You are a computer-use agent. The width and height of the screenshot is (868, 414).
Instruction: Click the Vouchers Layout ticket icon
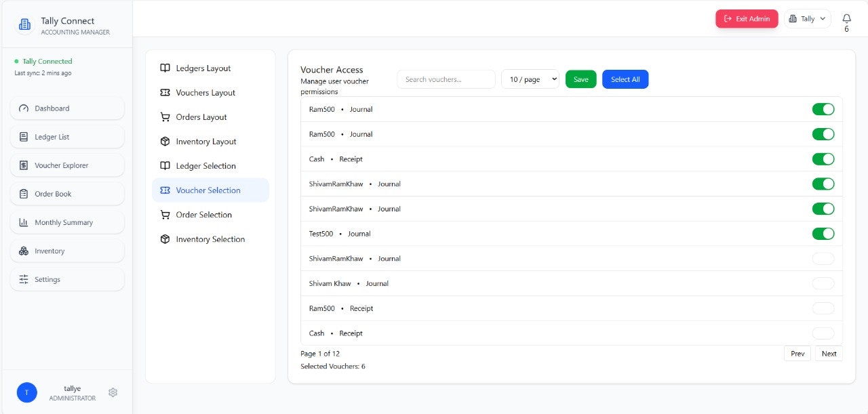165,93
